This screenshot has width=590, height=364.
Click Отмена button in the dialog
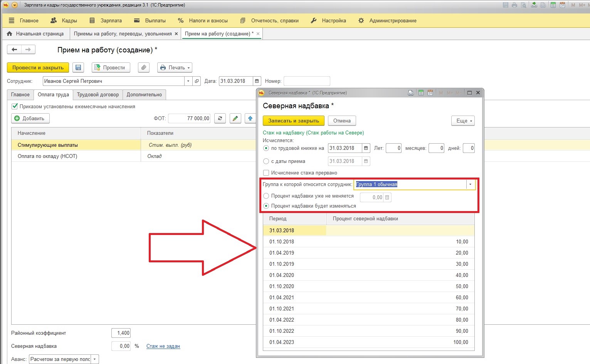[x=342, y=121]
